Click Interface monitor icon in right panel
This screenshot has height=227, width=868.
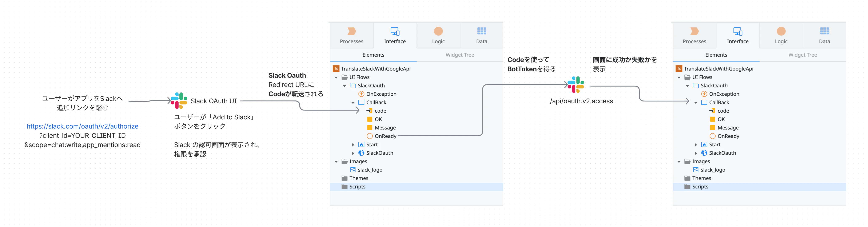point(738,31)
